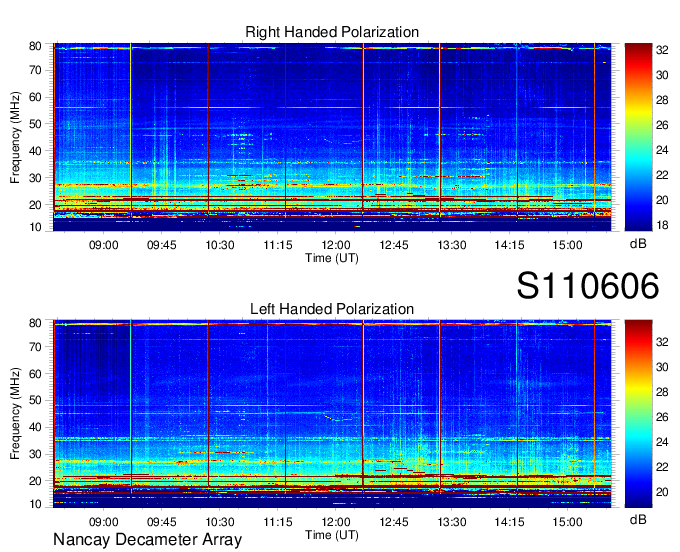This screenshot has height=552, width=680.
Task: Click the 28 value on Right Handed colorbar
Action: click(x=662, y=100)
